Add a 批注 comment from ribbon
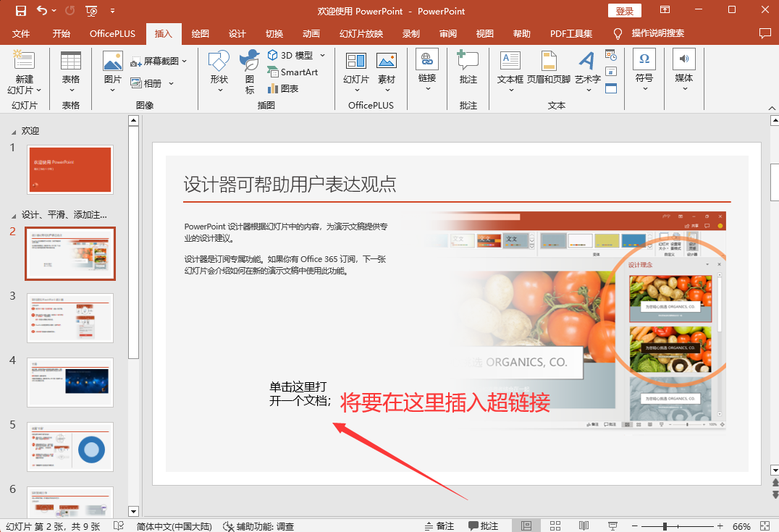The height and width of the screenshot is (532, 779). 468,67
